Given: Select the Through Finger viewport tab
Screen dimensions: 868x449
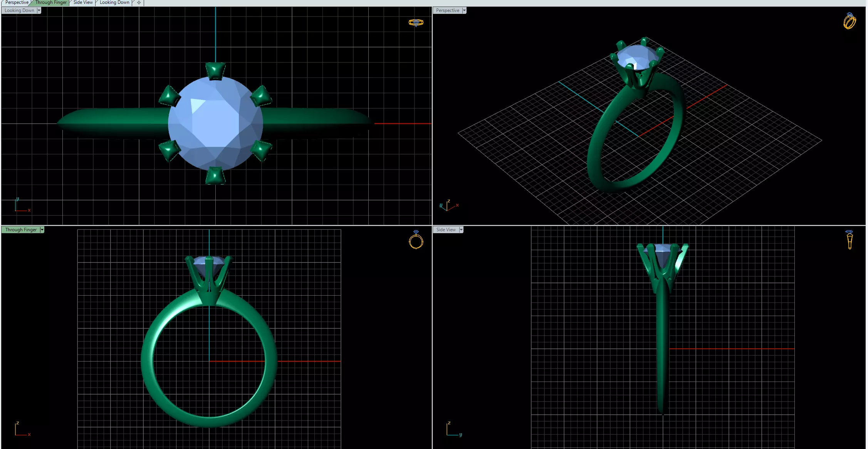Looking at the screenshot, I should (x=51, y=2).
